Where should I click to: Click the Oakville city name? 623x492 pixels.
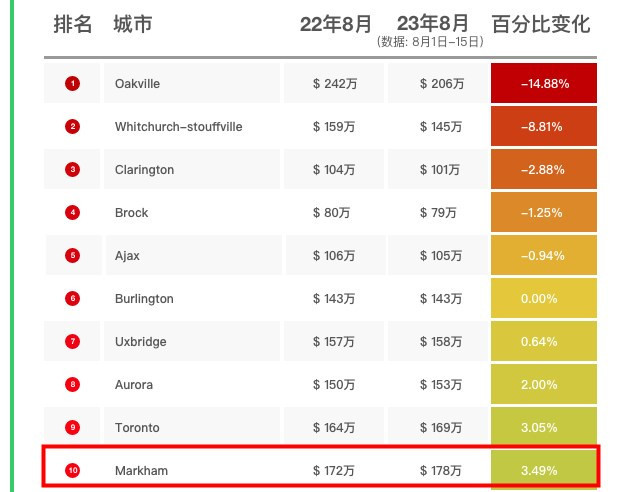(x=137, y=84)
